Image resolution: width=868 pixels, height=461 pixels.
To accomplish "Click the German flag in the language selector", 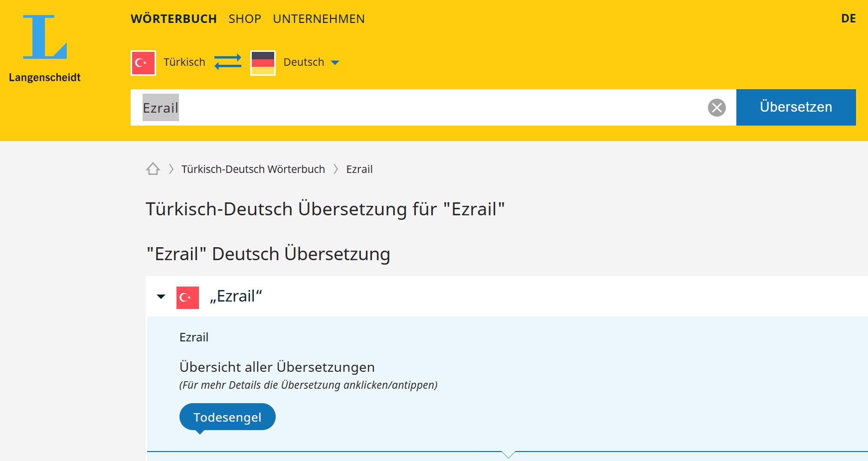I will pos(263,63).
